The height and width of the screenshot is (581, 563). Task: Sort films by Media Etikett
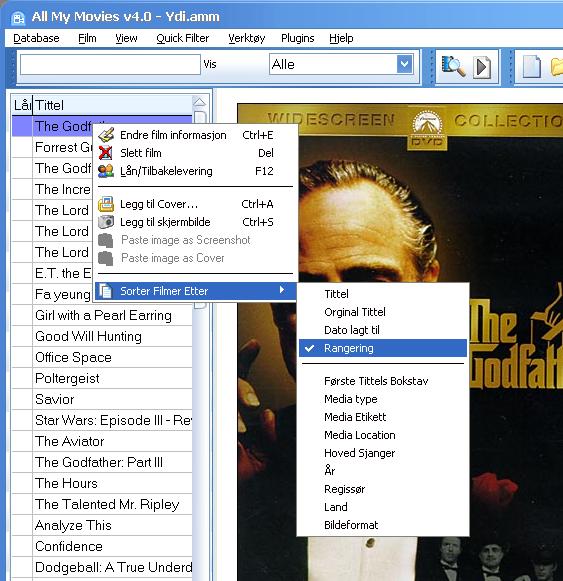tap(383, 417)
